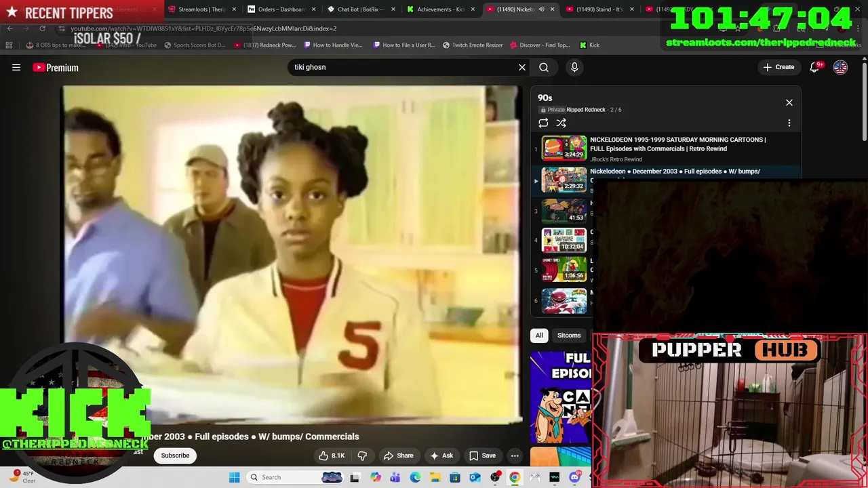Image resolution: width=868 pixels, height=488 pixels.
Task: Toggle shuffle playlist
Action: pyautogui.click(x=561, y=123)
